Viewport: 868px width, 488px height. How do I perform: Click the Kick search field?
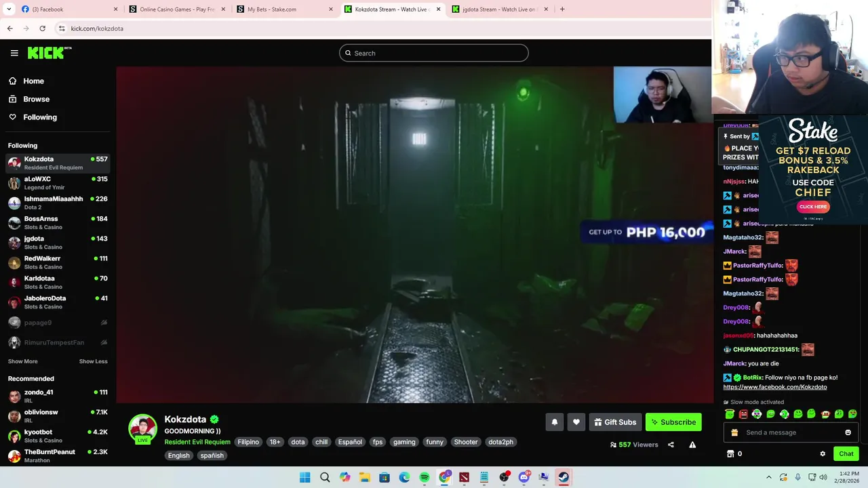434,53
